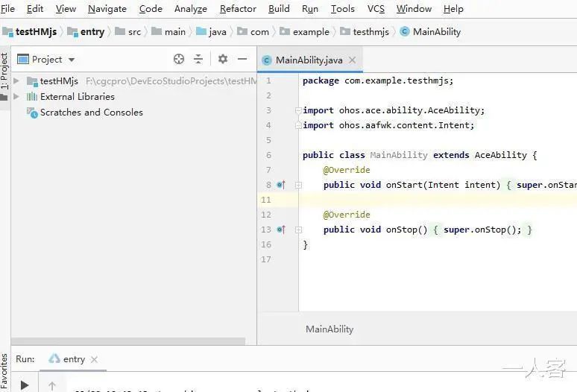577x392 pixels.
Task: Select testHMjs project root item
Action: 59,81
